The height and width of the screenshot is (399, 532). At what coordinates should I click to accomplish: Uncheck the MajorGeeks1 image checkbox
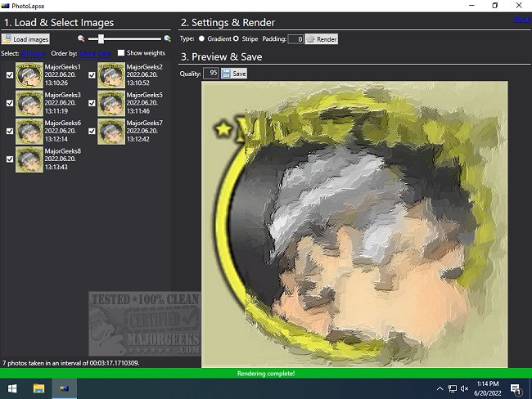tap(10, 75)
